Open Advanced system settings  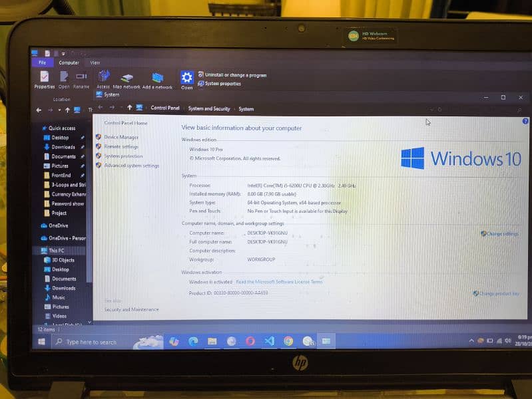131,166
